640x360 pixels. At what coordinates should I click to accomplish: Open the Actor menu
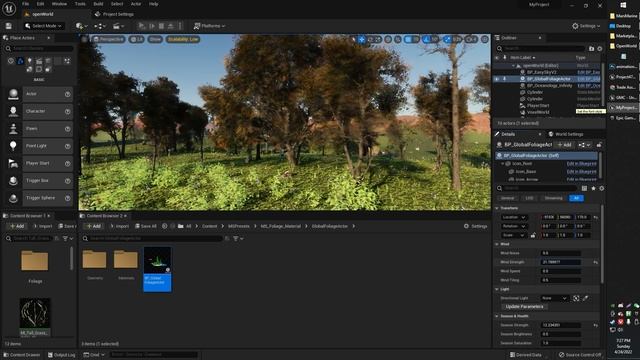[x=136, y=4]
